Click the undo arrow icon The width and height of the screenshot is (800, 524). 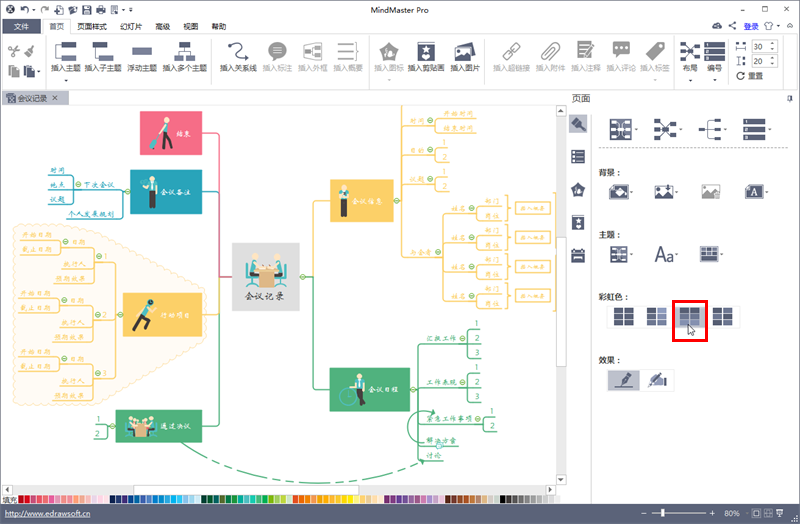(24, 10)
